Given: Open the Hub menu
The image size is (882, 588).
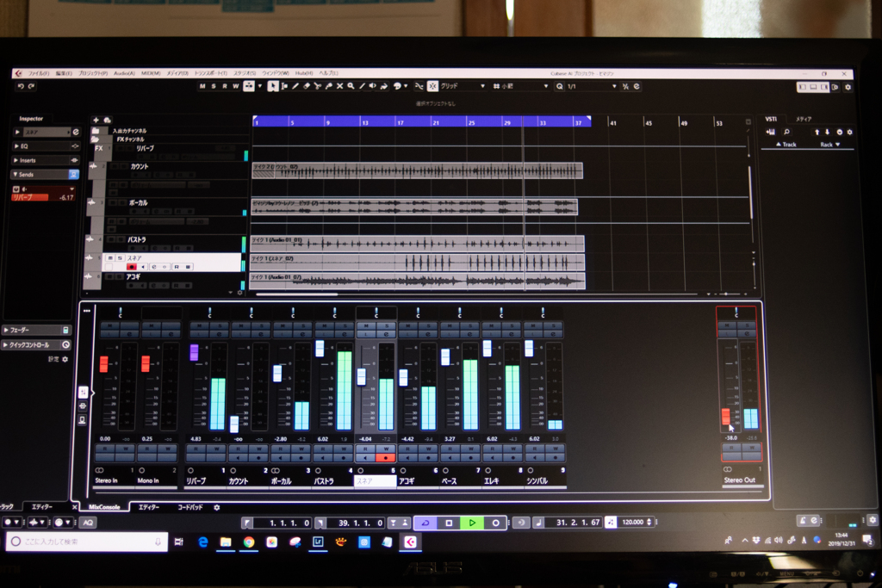Looking at the screenshot, I should pos(304,73).
